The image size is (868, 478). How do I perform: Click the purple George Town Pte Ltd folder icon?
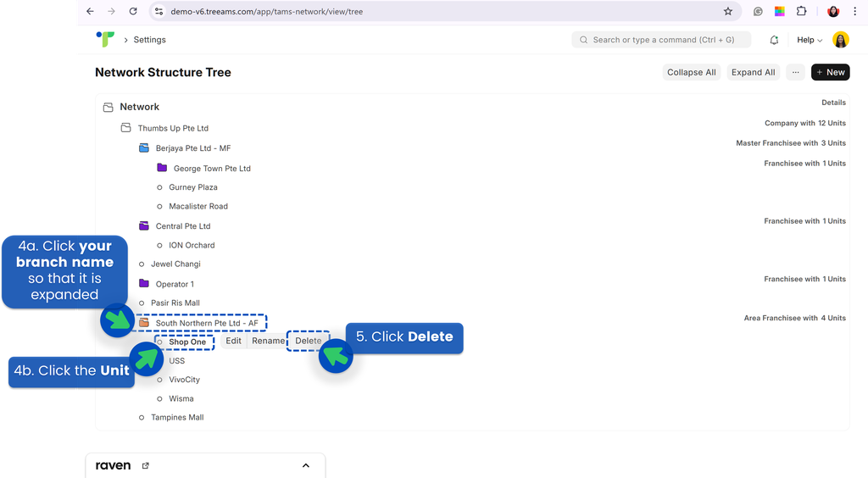click(162, 168)
